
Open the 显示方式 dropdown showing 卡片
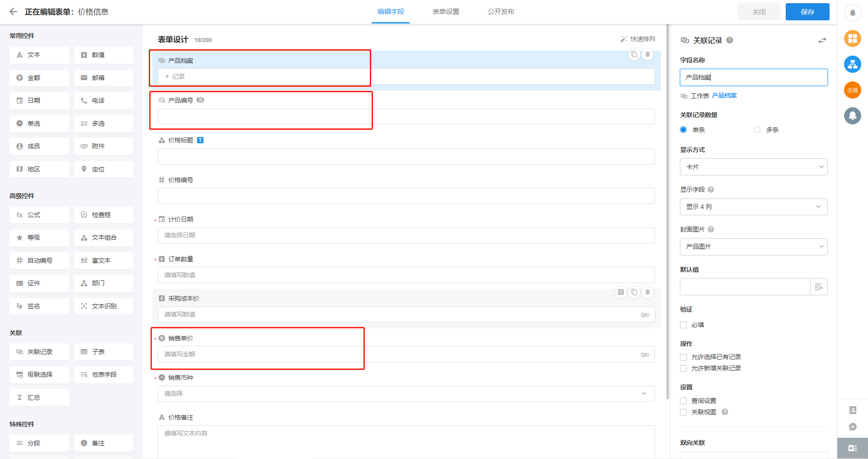point(754,167)
